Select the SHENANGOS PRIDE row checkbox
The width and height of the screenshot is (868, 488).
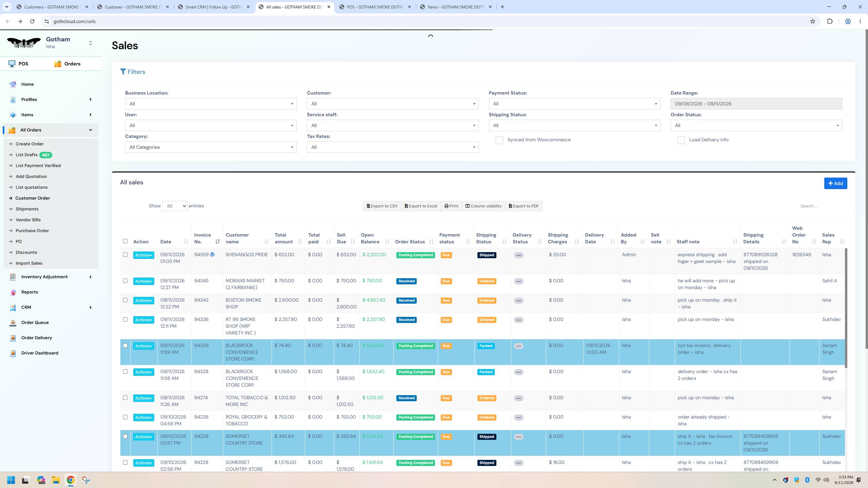pos(125,255)
